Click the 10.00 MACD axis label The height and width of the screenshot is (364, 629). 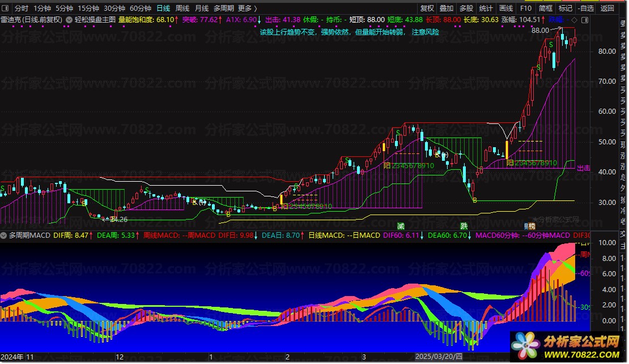[x=607, y=242]
